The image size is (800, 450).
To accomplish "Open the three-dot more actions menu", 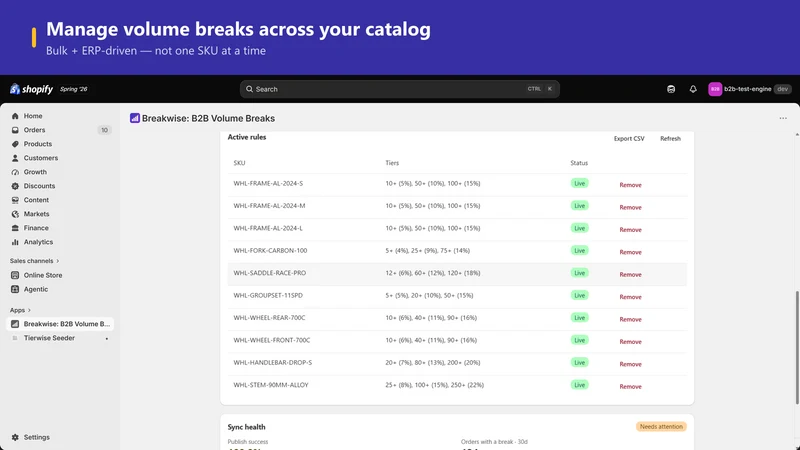I will 783,118.
